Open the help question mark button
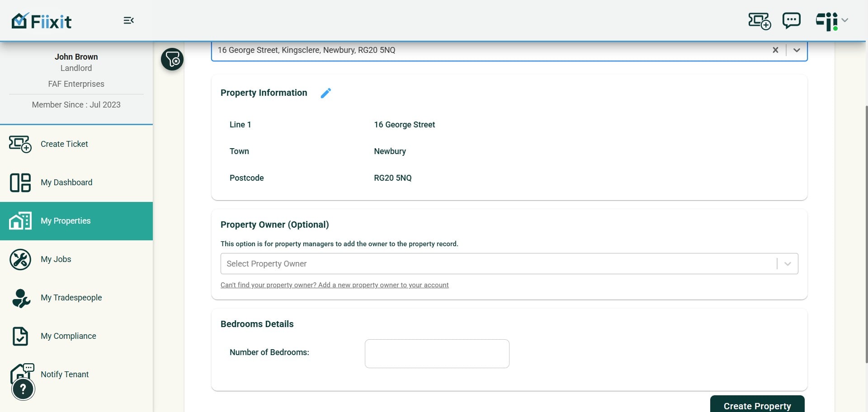This screenshot has height=412, width=868. (23, 389)
